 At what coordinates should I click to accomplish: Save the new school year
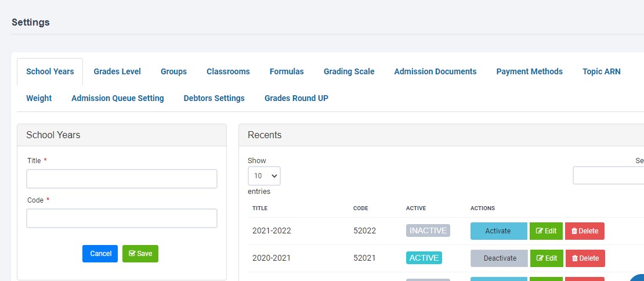[140, 254]
